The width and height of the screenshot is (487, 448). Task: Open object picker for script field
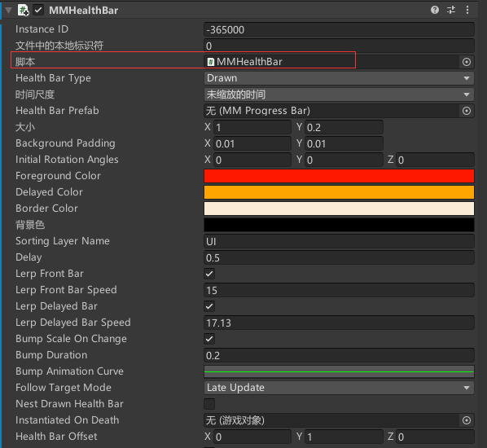coord(467,62)
